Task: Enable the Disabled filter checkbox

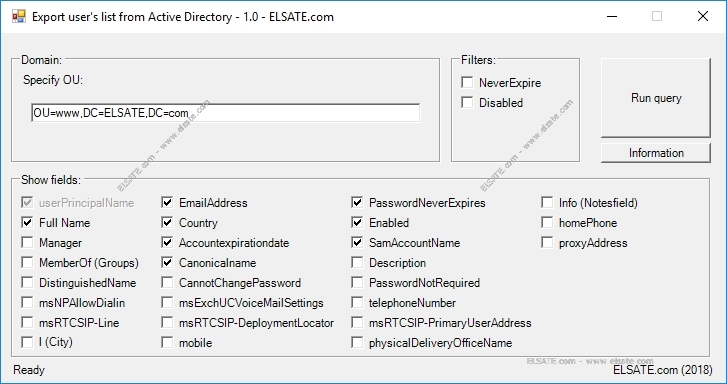Action: pos(467,102)
